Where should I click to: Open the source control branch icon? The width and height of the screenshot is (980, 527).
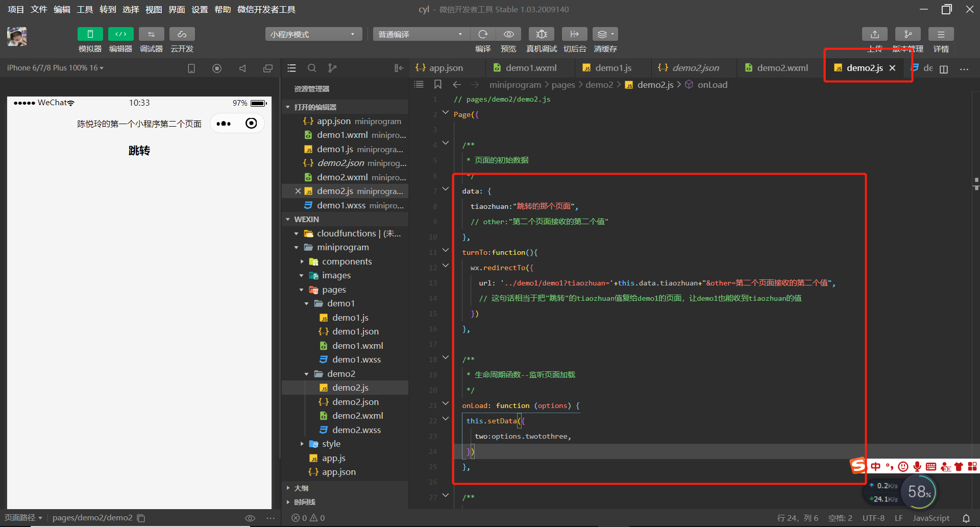tap(332, 68)
